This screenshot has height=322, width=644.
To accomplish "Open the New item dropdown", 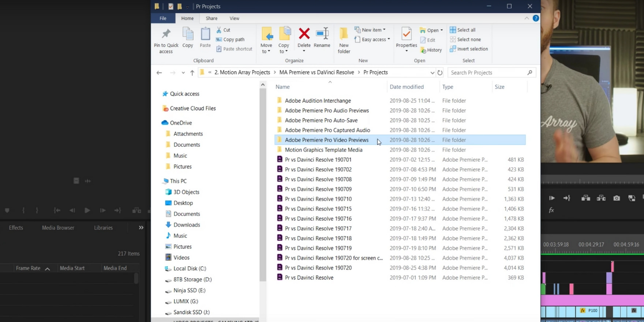I will tap(384, 30).
